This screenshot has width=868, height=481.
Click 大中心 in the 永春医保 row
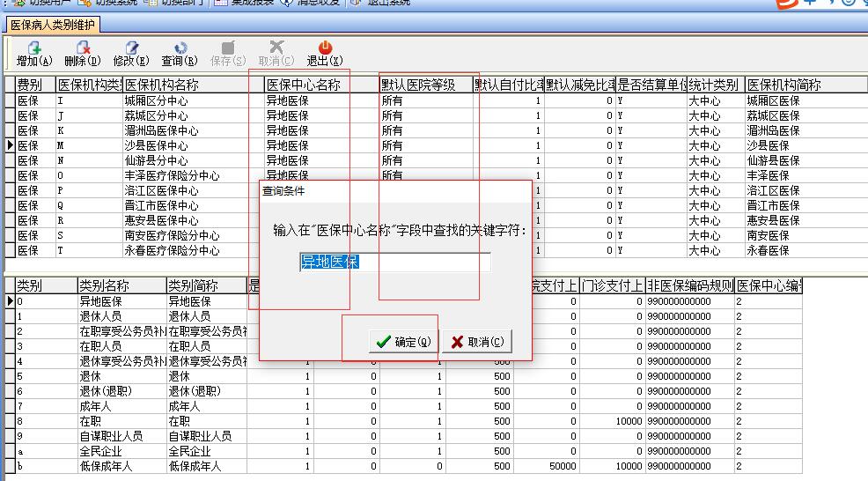(x=716, y=250)
